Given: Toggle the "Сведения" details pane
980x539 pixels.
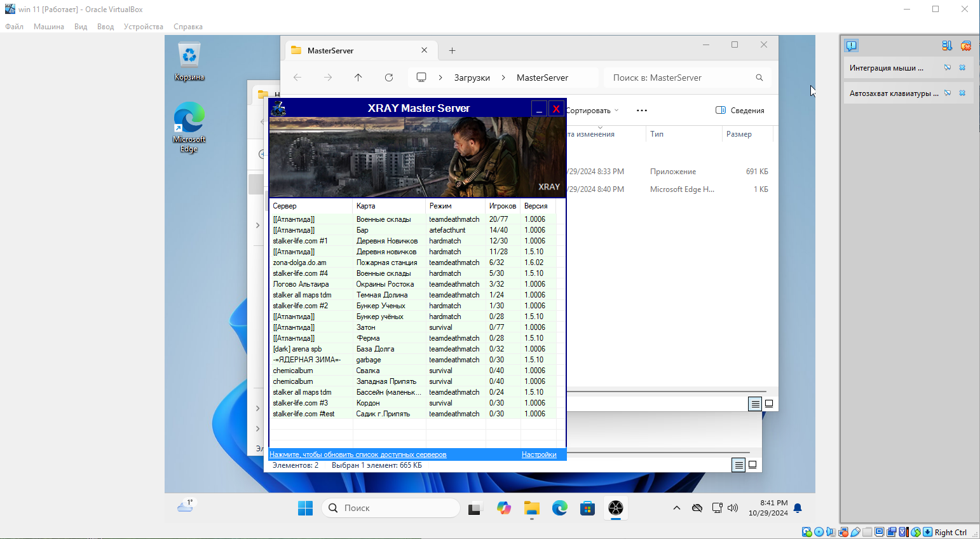Looking at the screenshot, I should coord(740,111).
